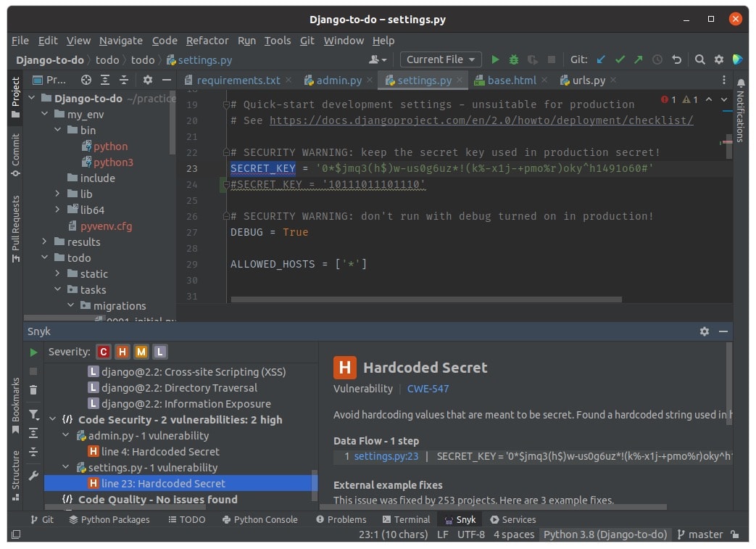Click Python 3.8 interpreter in status bar
The width and height of the screenshot is (756, 549).
605,534
